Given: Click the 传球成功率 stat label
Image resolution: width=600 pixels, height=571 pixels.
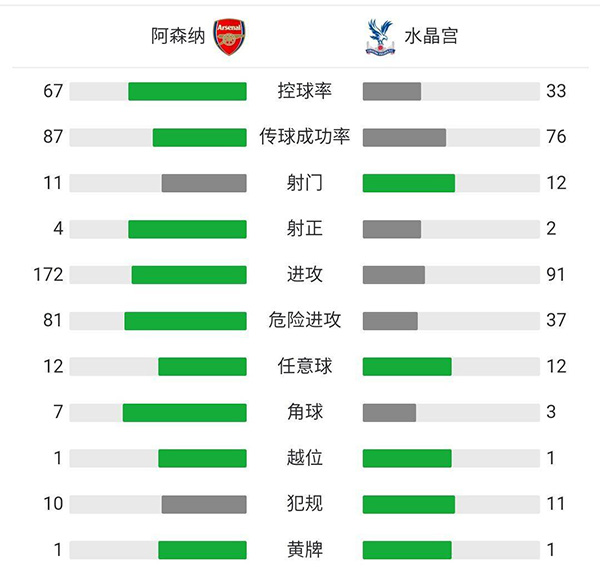Looking at the screenshot, I should pos(304,137).
